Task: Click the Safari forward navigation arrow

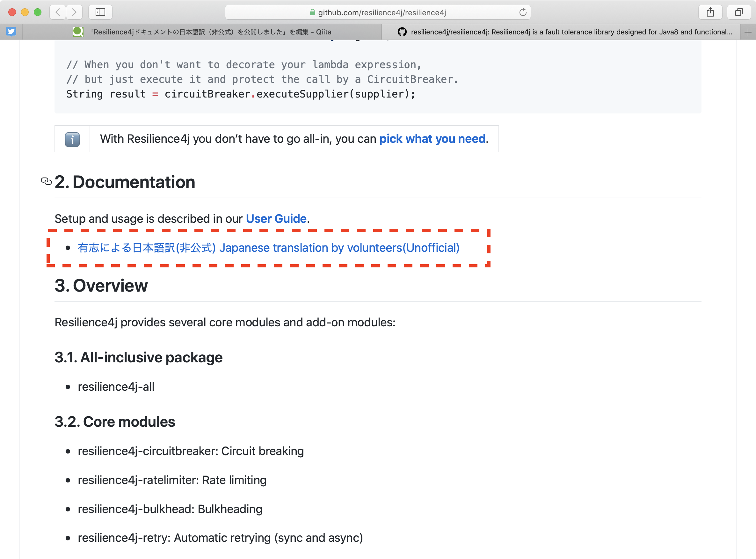Action: coord(74,12)
